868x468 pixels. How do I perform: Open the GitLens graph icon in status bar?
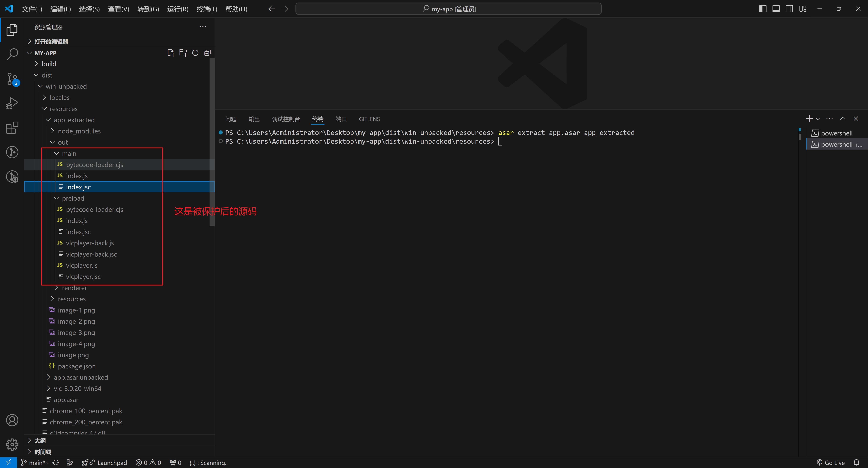(70, 463)
